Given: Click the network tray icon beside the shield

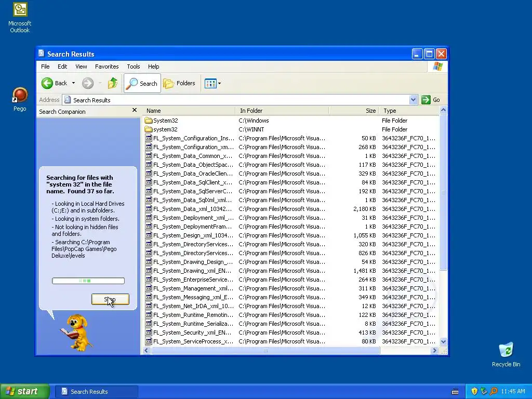Looking at the screenshot, I should (x=484, y=391).
